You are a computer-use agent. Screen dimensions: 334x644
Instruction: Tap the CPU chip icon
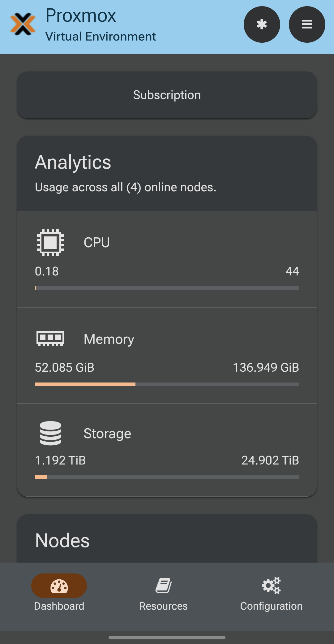(x=50, y=242)
